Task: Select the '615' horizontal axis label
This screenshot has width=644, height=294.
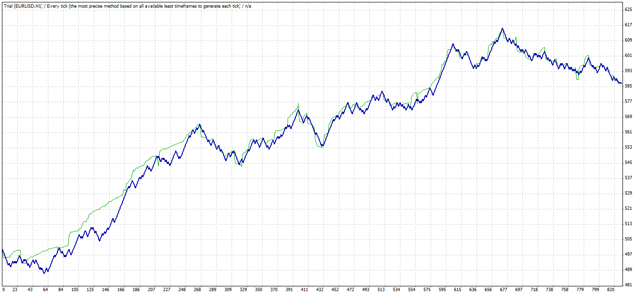Action: tap(457, 290)
